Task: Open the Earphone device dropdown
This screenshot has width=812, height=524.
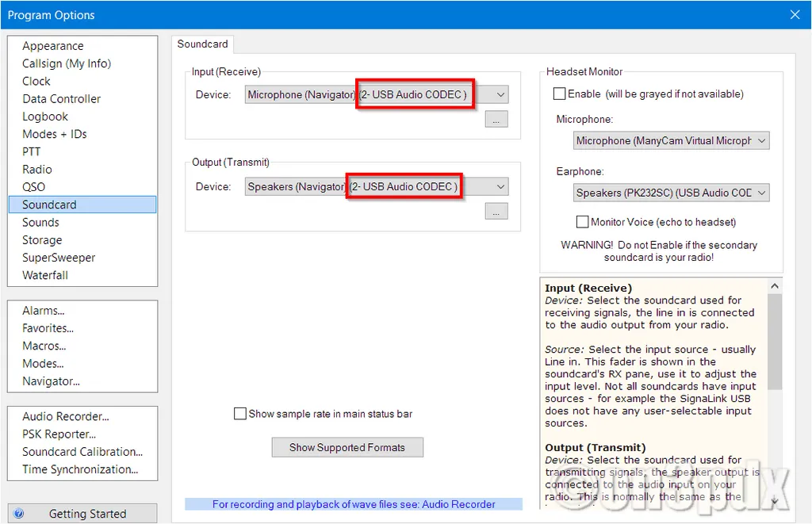Action: click(761, 193)
